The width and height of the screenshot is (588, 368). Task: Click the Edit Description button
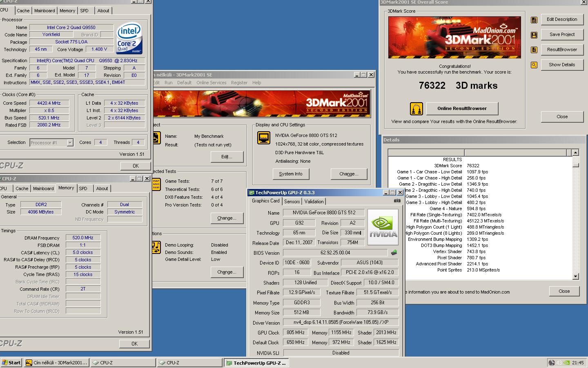(x=562, y=19)
